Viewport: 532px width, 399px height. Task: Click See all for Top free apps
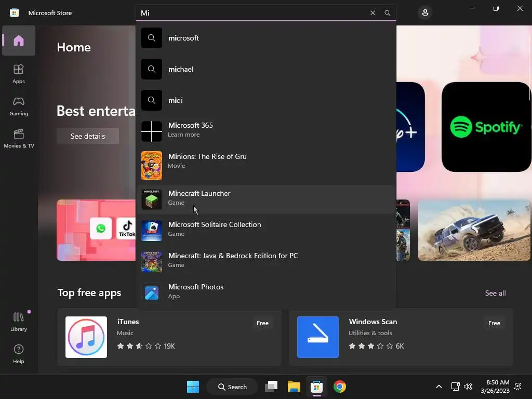495,293
